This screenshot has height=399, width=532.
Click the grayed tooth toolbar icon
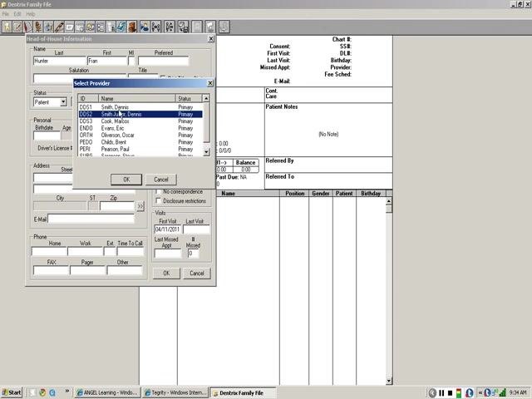tap(210, 27)
